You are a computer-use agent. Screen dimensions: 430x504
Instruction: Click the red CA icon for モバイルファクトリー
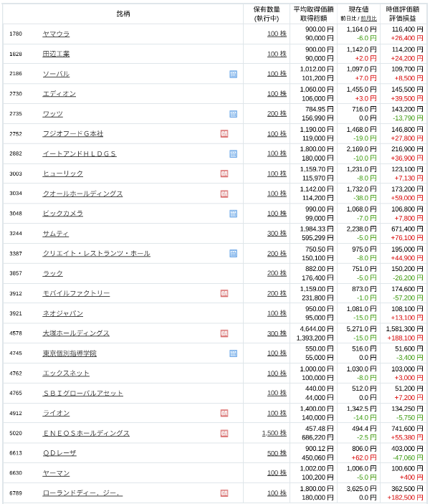point(224,293)
